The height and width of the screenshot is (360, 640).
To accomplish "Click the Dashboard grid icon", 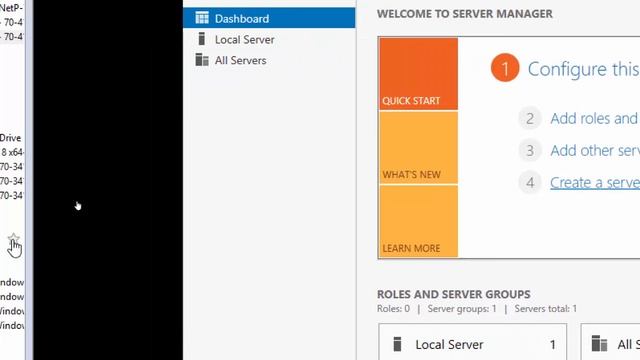I will 202,18.
